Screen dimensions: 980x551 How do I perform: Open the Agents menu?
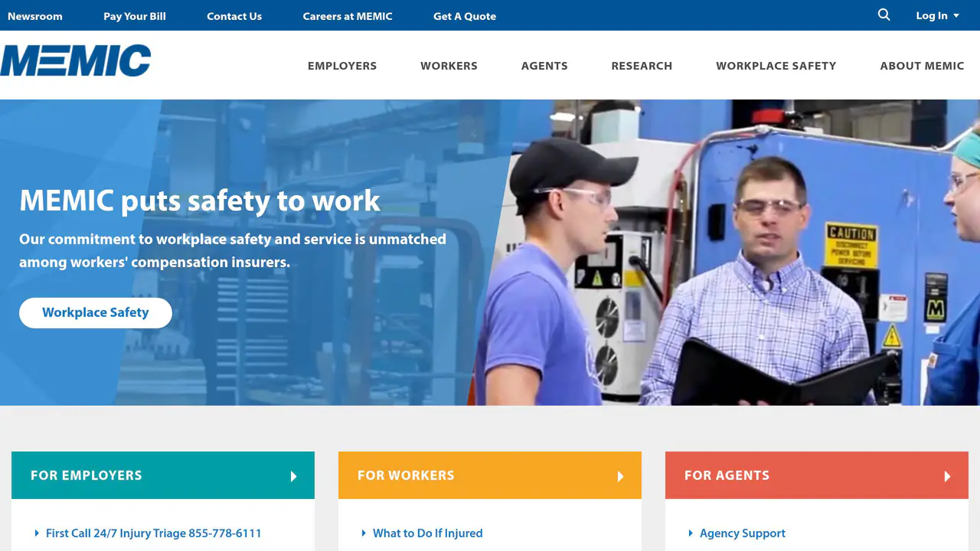tap(544, 66)
